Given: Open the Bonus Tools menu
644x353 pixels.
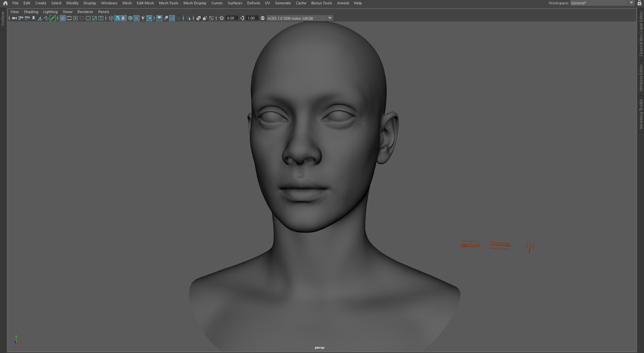Looking at the screenshot, I should tap(321, 3).
